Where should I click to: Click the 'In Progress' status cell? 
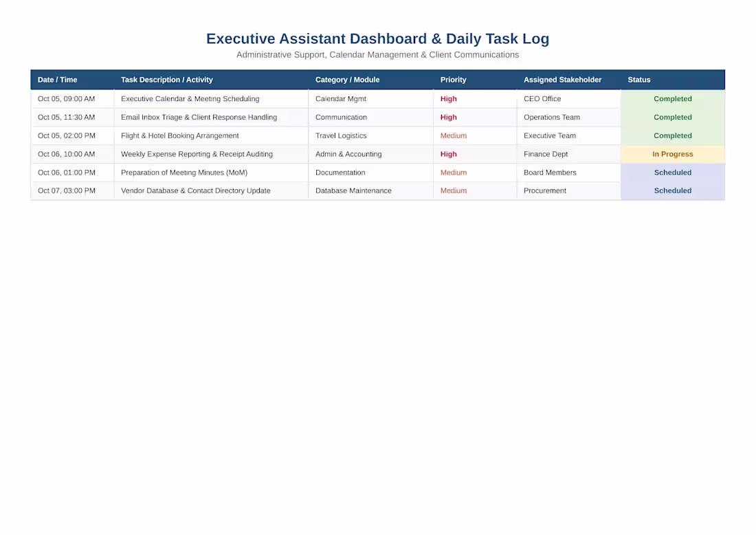click(x=673, y=154)
